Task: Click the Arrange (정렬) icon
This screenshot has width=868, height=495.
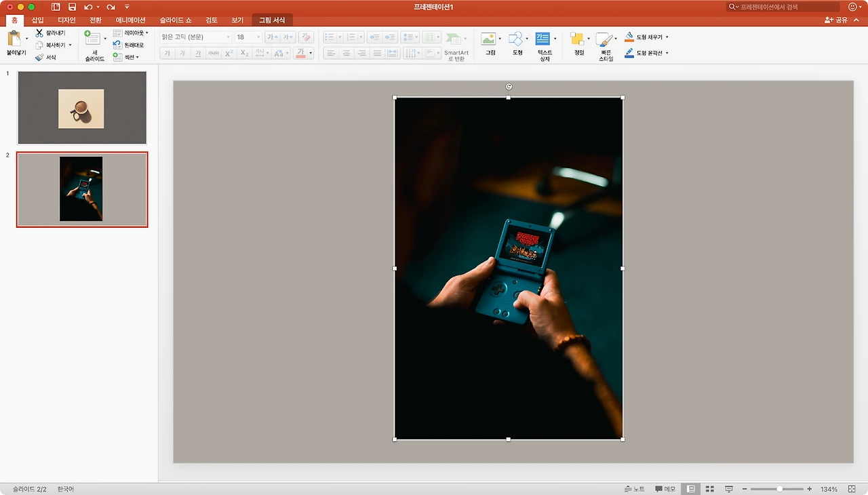Action: [577, 39]
